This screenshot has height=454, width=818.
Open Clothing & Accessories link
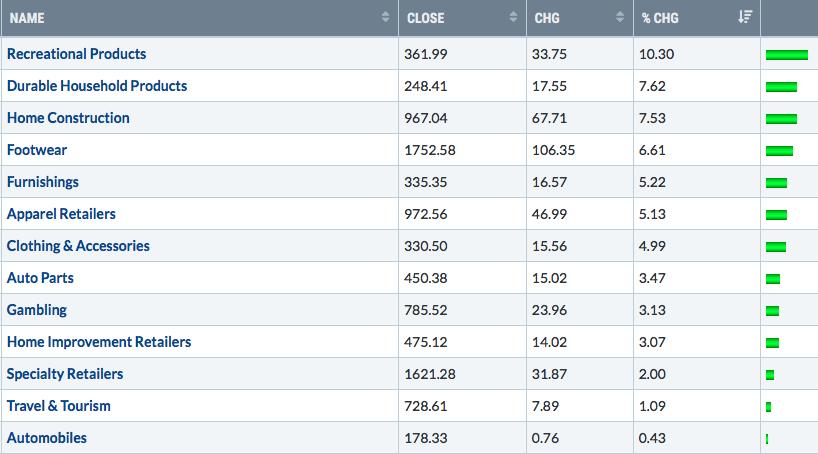click(78, 246)
